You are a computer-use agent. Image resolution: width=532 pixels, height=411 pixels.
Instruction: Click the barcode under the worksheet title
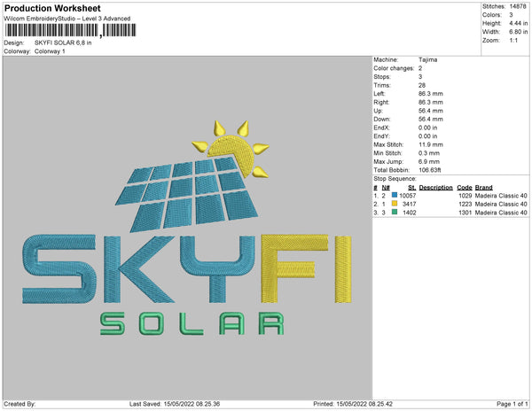69,31
